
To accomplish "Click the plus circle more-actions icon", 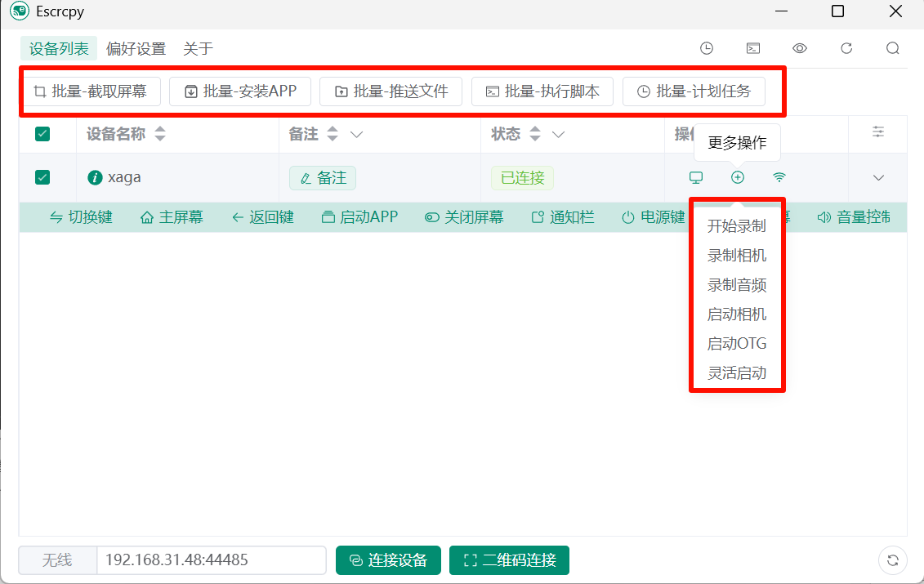I will coord(738,177).
